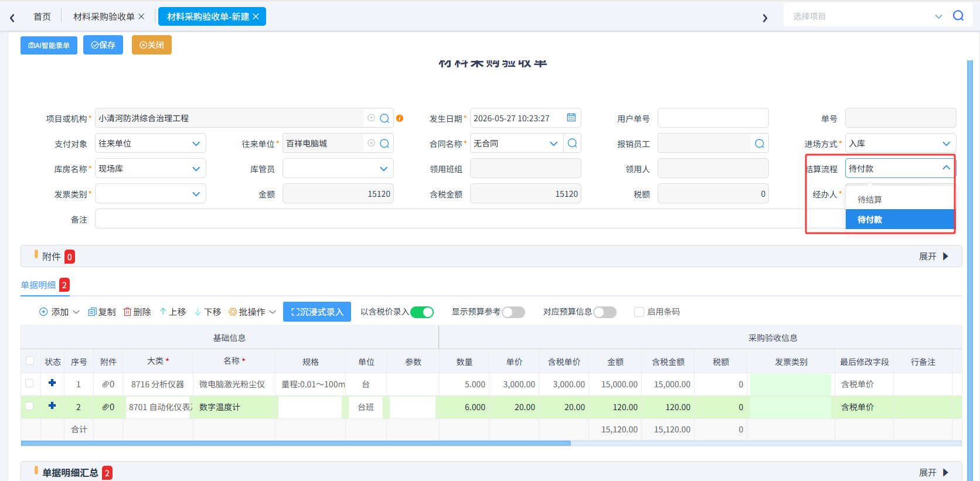
Task: Open calendar icon in 发生日期 field
Action: (571, 118)
